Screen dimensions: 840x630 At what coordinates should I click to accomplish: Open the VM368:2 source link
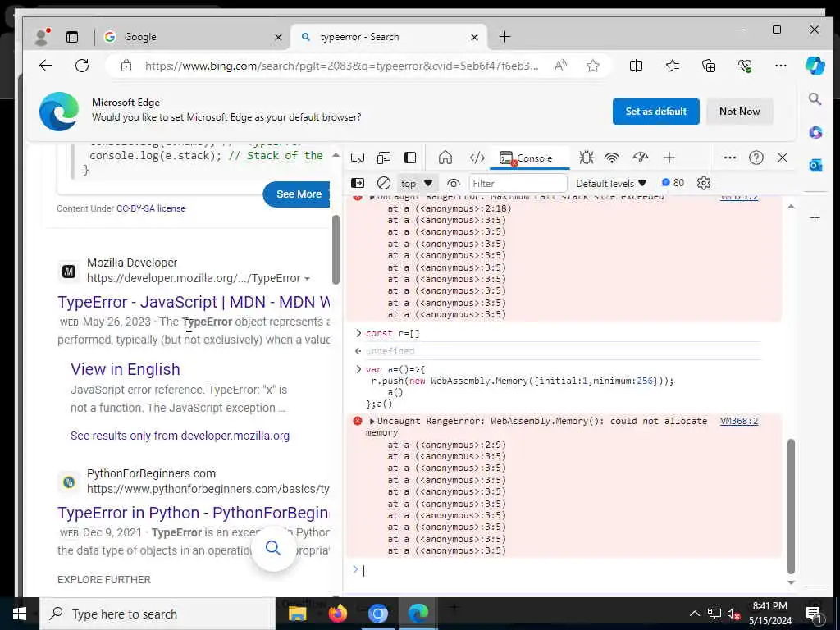click(x=739, y=421)
